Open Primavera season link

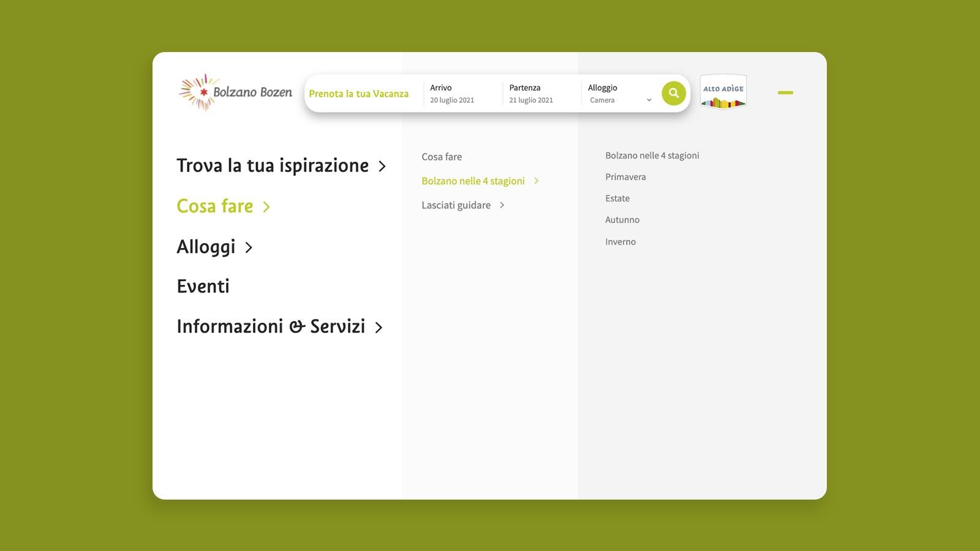(625, 177)
